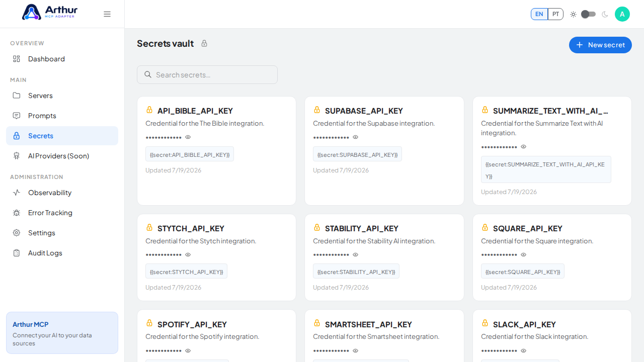
Task: Click the lock icon on SMARTSHEET_API_KEY card
Action: [x=317, y=323]
